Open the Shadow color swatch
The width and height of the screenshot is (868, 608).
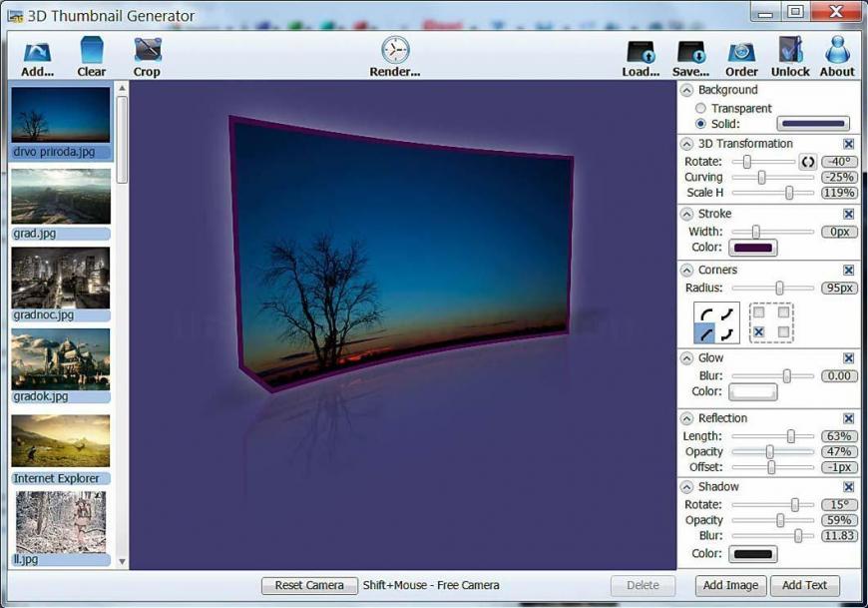pos(753,554)
